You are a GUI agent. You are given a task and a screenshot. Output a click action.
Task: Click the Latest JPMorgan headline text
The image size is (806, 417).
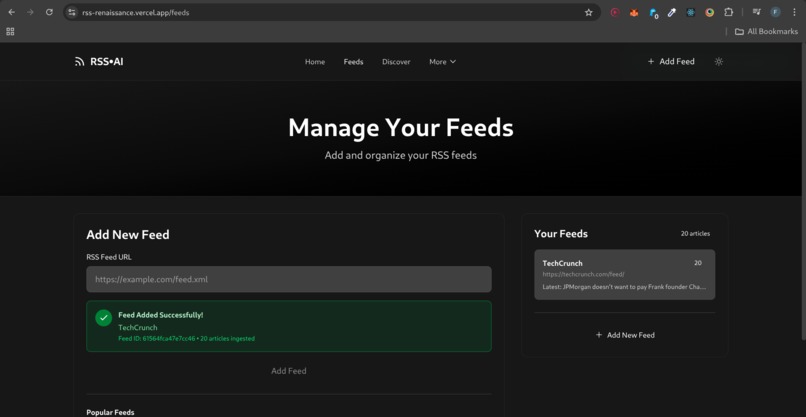tap(624, 287)
